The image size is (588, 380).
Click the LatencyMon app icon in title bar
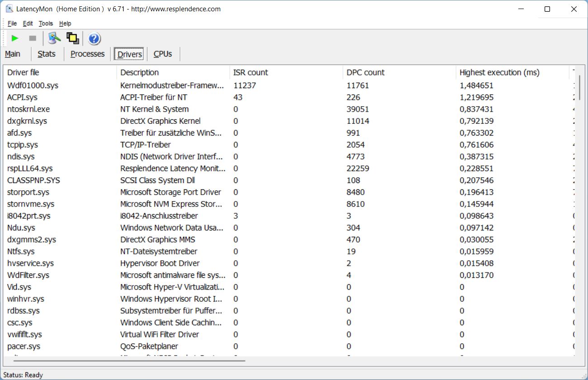coord(9,9)
